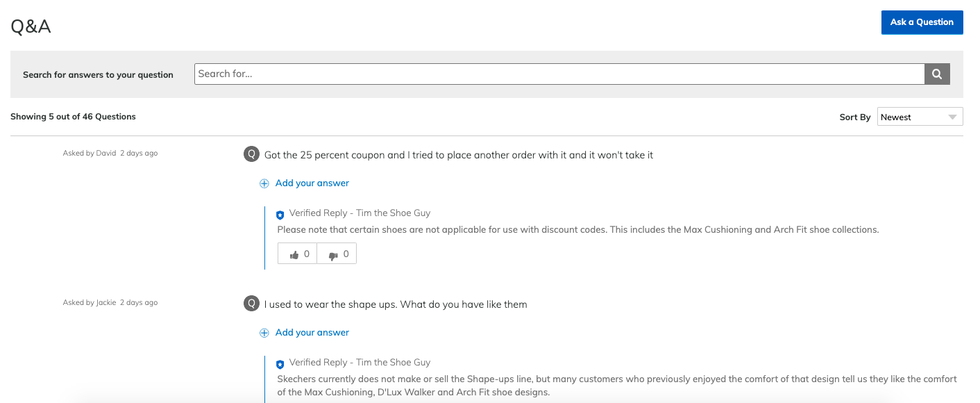980x403 pixels.
Task: Click 'Showing 5 out of 46 Questions' text
Action: click(x=73, y=117)
